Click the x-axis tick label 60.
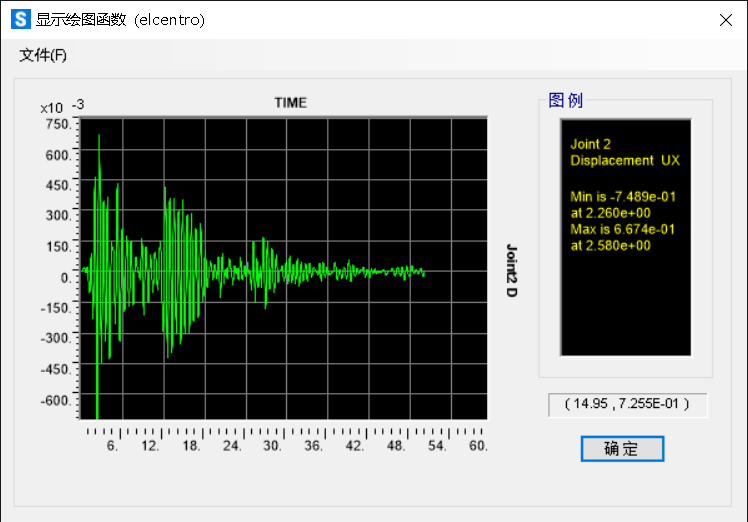The image size is (748, 522). 478,446
